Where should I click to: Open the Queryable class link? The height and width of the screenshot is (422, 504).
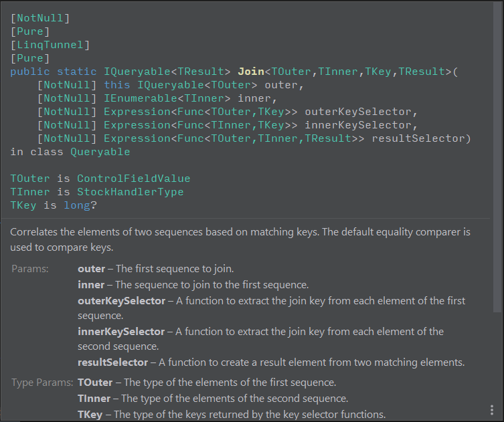tap(100, 152)
